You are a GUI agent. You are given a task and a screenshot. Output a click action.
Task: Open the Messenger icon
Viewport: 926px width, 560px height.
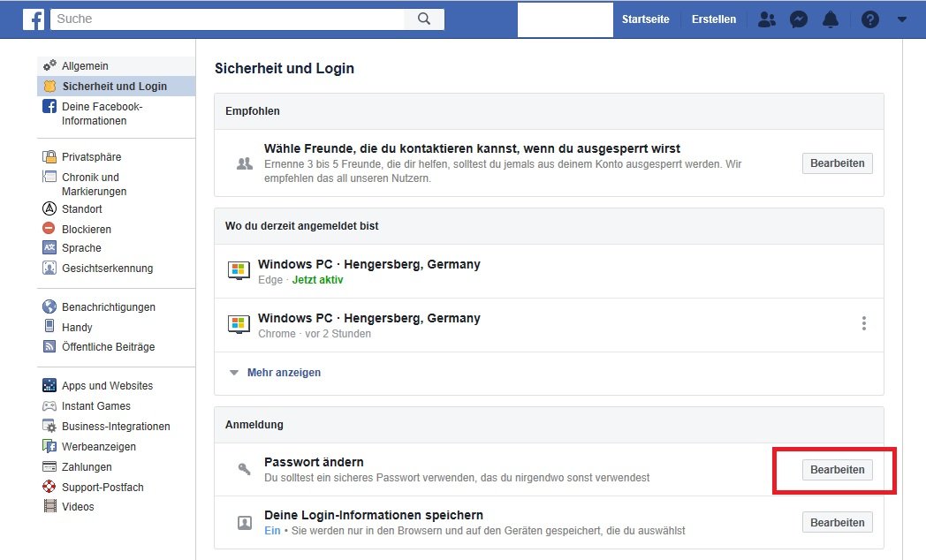[x=799, y=19]
